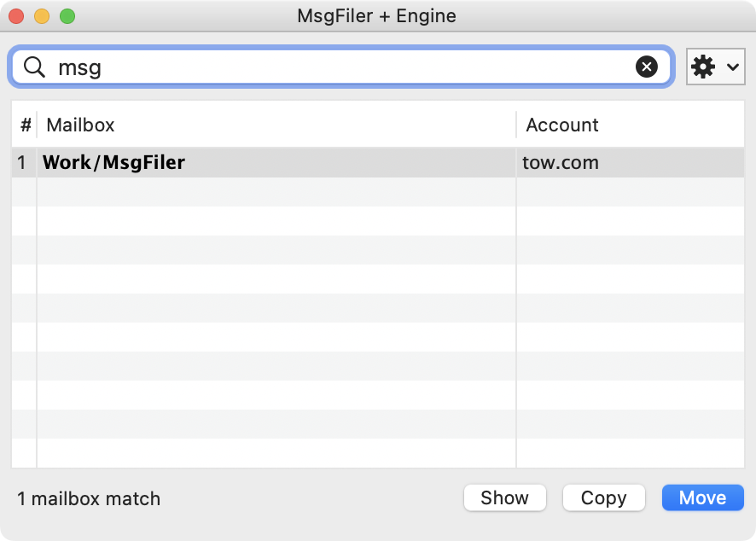Close the window with the red button
Screen dimensions: 756x541
(16, 16)
